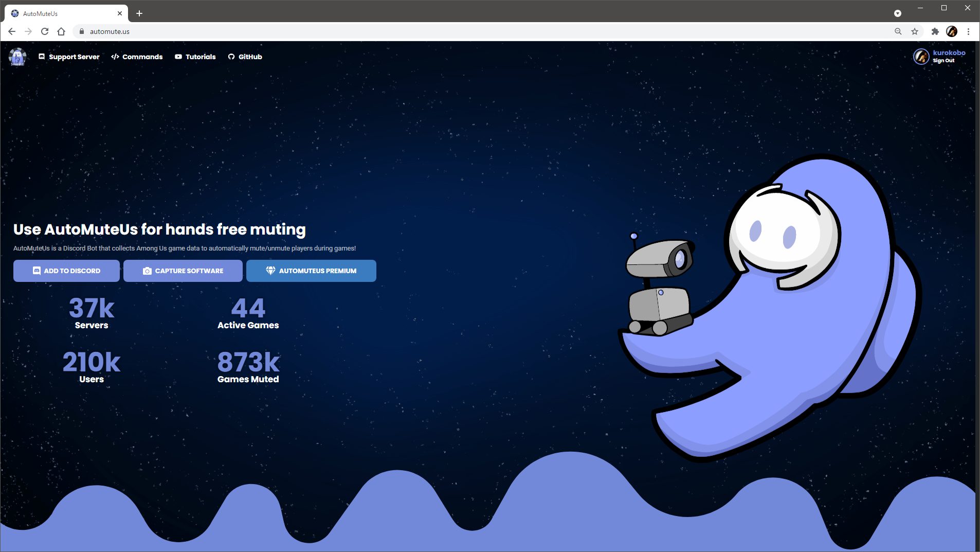Open the Chrome extensions puzzle icon
The width and height of the screenshot is (980, 552).
pos(935,31)
